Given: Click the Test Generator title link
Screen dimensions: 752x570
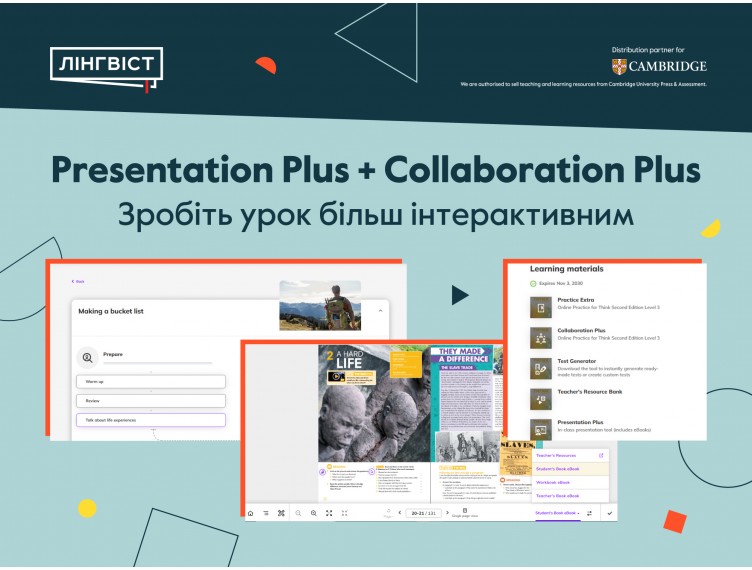Looking at the screenshot, I should pyautogui.click(x=576, y=361).
